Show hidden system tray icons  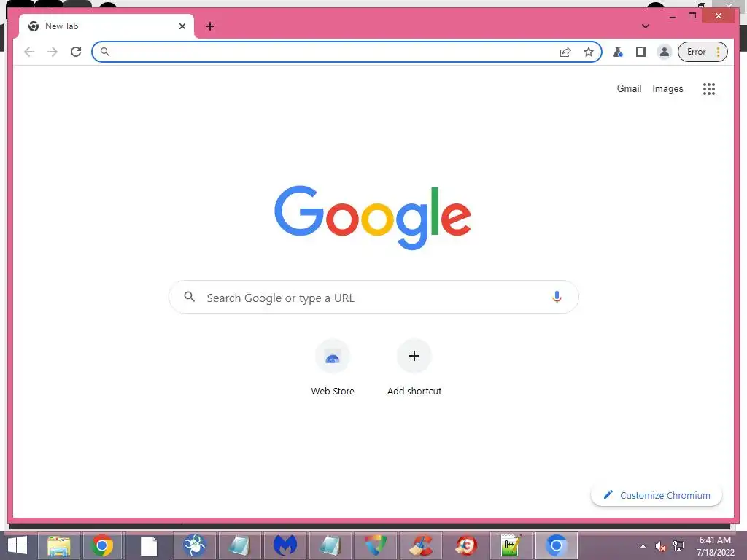pos(643,546)
